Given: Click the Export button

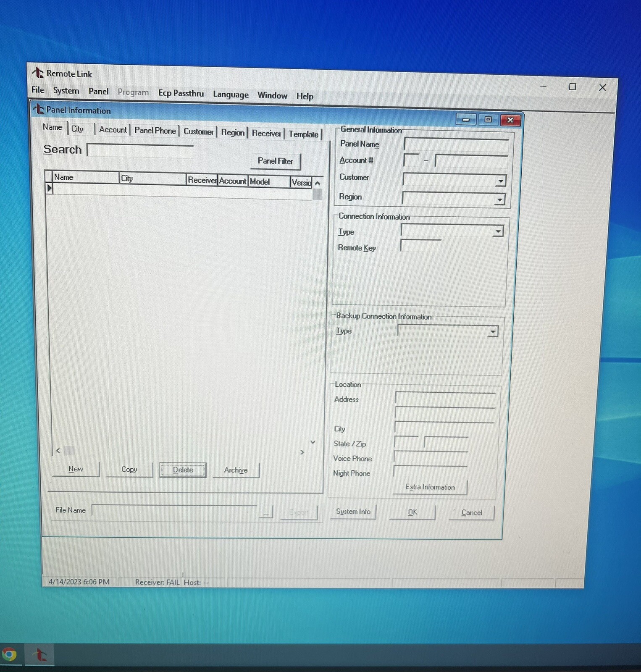Looking at the screenshot, I should 299,513.
